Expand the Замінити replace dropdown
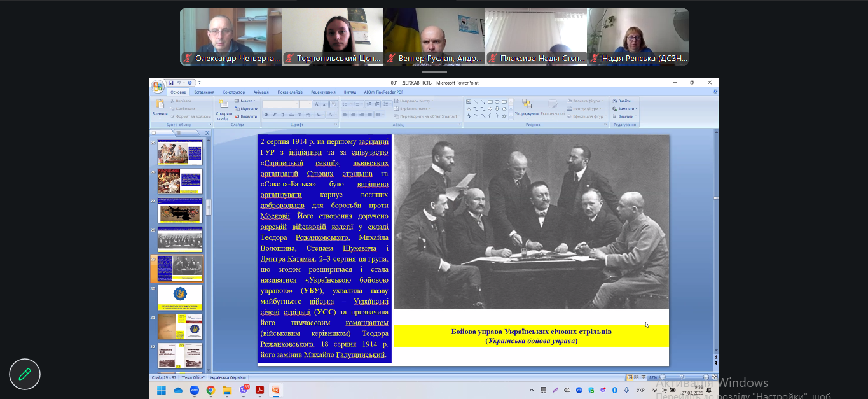868x399 pixels. click(626, 109)
